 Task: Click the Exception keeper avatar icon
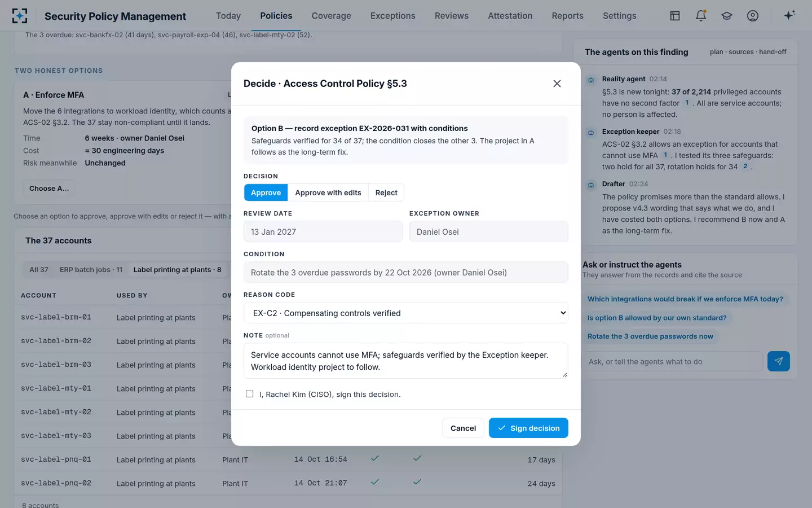click(x=591, y=132)
